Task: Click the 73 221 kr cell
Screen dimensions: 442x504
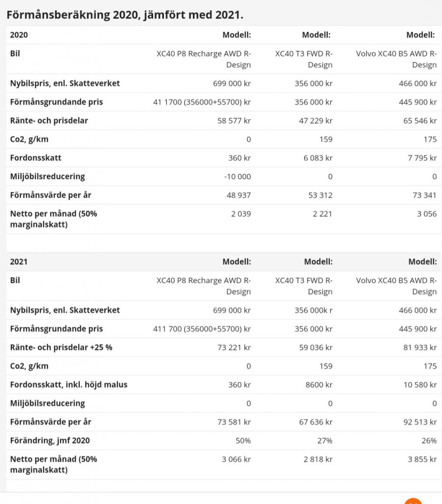Action: 234,347
